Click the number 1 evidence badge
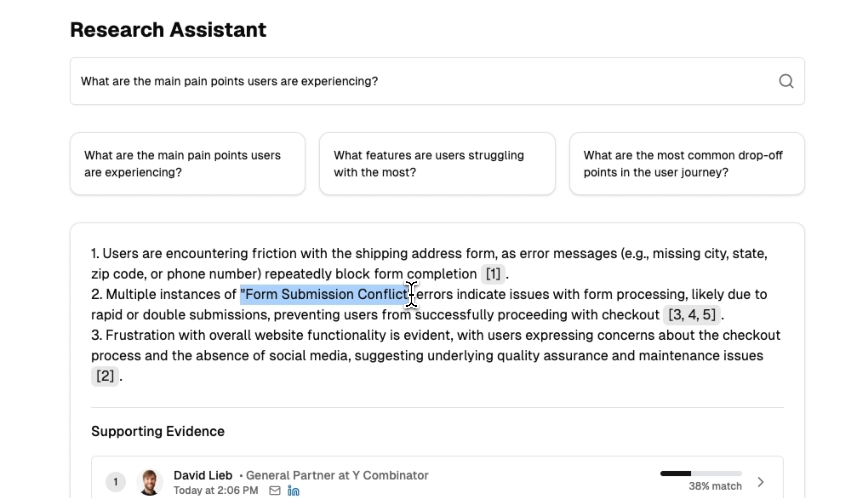Image resolution: width=868 pixels, height=498 pixels. tap(115, 482)
